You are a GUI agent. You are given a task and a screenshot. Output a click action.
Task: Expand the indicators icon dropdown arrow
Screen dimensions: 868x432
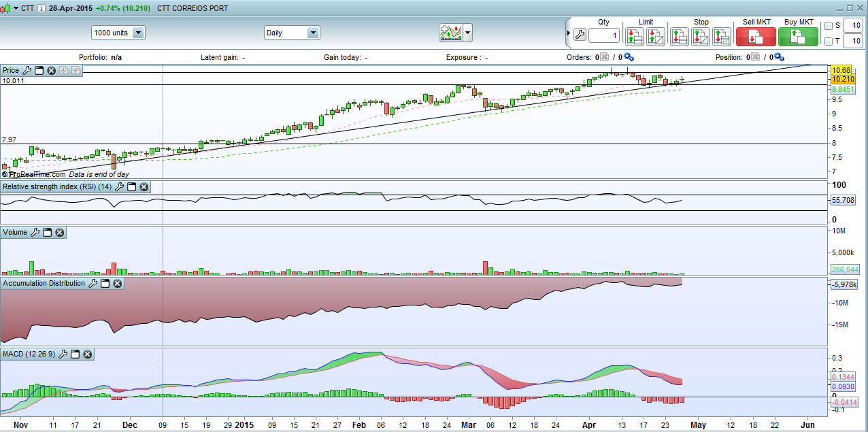pos(468,33)
